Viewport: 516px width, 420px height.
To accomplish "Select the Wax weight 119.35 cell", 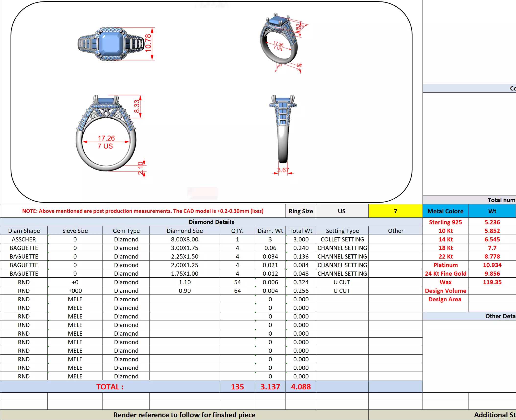I will (x=492, y=282).
